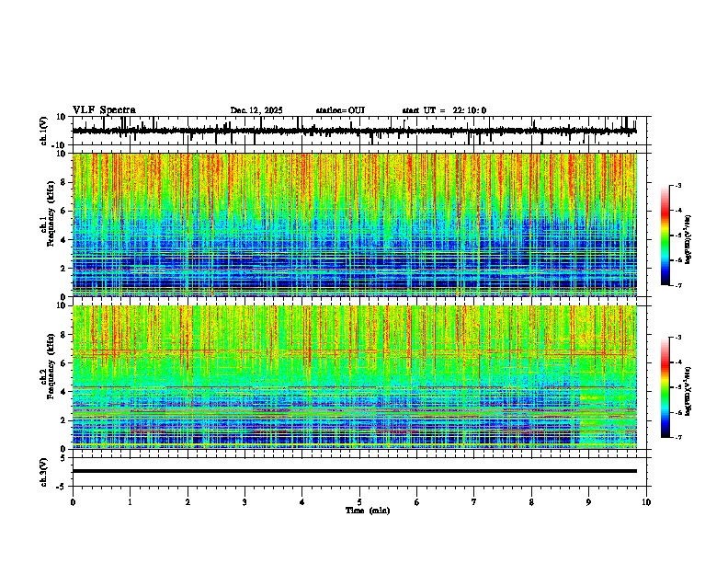728x563 pixels.
Task: Click the "VLF Spectra" plot title
Action: 104,110
